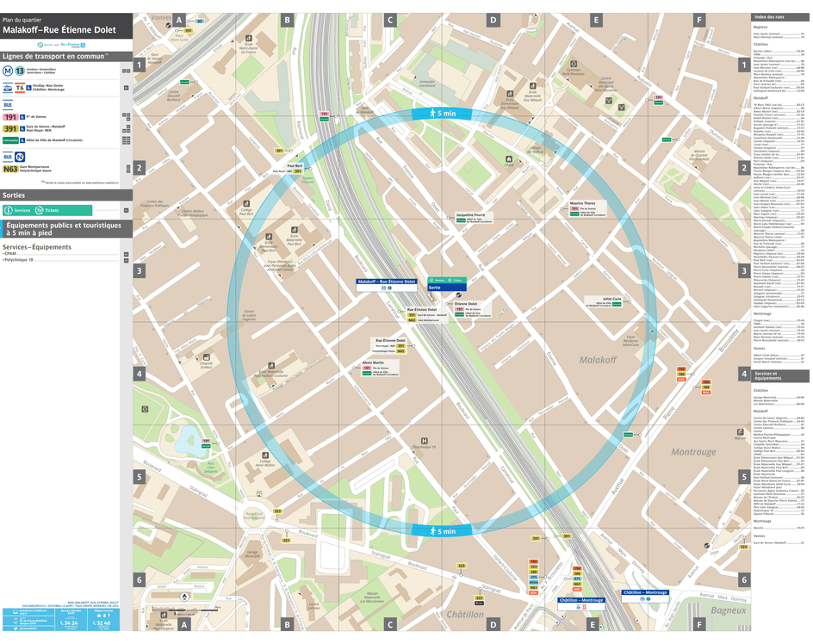Toggle the 391 Gare de Vanves route badge
The width and height of the screenshot is (813, 644).
pyautogui.click(x=10, y=128)
